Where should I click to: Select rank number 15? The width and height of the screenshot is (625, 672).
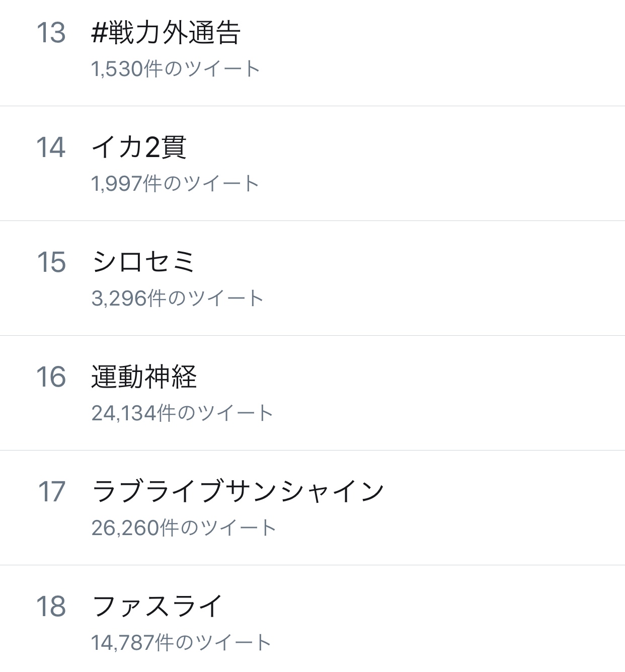(51, 262)
